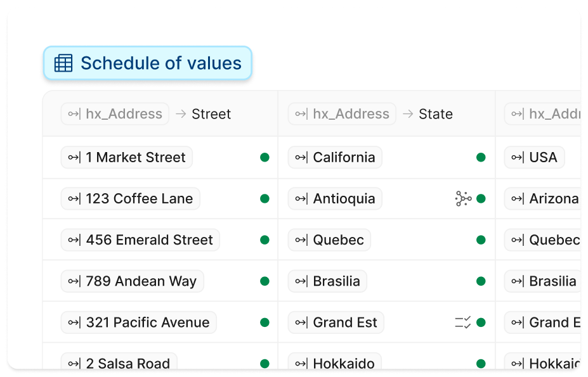Click the 456 Emerald Street value chip
This screenshot has width=588, height=377.
coord(140,240)
